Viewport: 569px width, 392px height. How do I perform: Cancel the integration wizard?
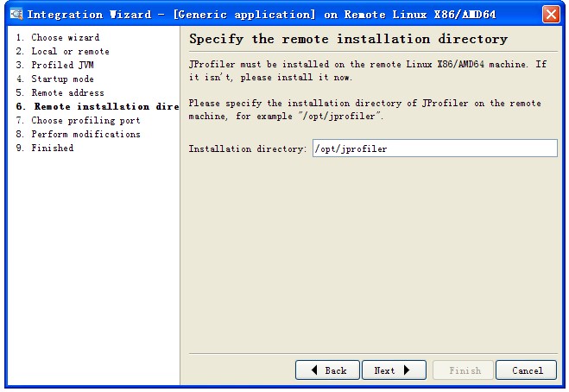[526, 370]
